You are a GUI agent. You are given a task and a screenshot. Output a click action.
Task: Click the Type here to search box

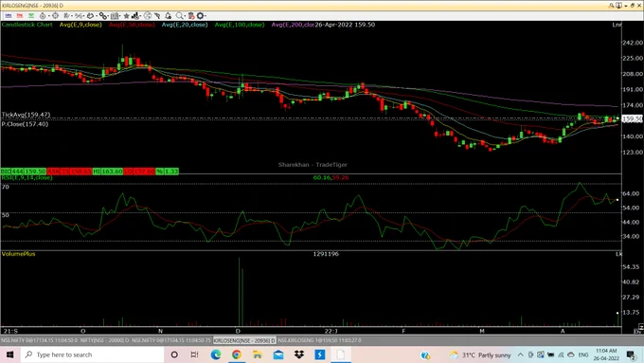[x=93, y=354]
